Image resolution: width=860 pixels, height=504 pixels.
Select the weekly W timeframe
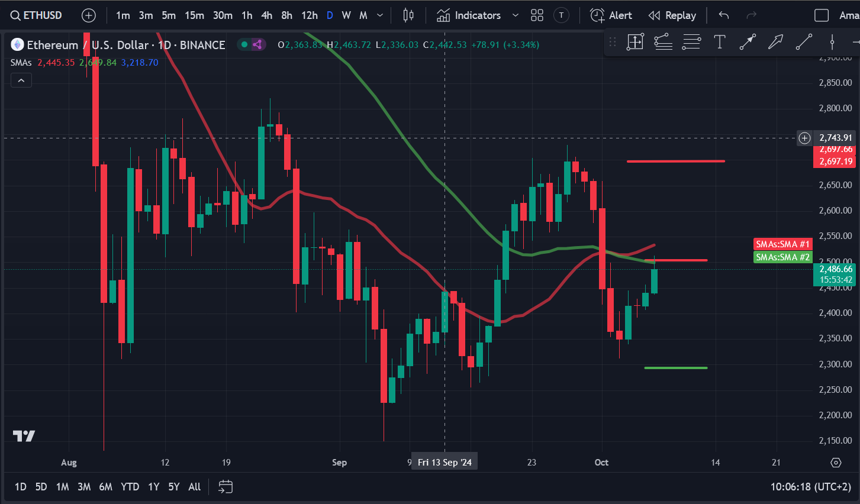pyautogui.click(x=346, y=15)
